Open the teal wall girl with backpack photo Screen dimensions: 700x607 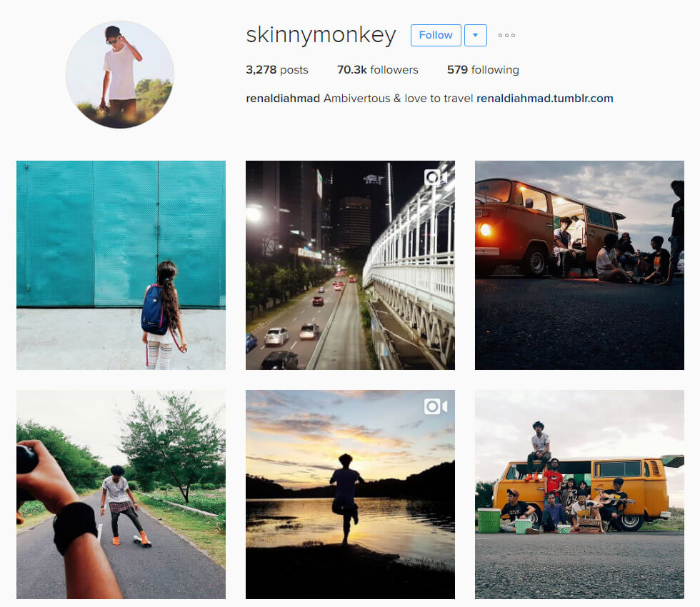coord(121,265)
